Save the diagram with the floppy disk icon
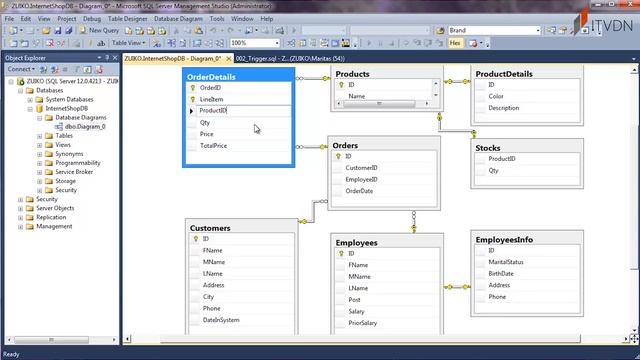Viewport: 640px width, 360px height. tap(58, 31)
